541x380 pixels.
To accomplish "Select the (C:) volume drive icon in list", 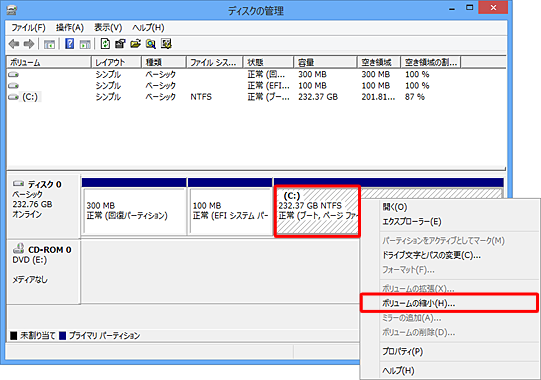I will coord(13,97).
